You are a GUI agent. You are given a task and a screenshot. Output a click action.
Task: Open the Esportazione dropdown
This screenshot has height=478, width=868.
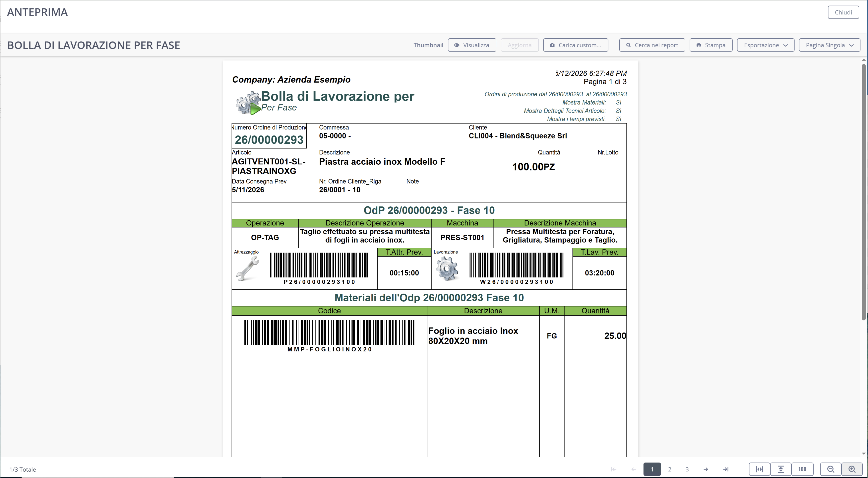click(766, 45)
